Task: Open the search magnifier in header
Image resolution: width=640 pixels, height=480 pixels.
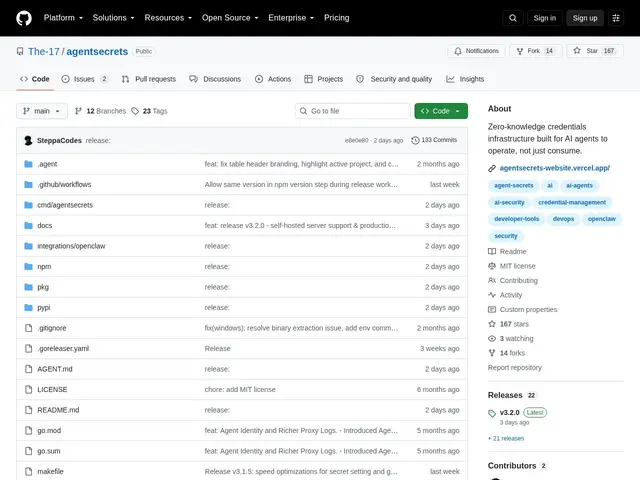Action: coord(513,18)
